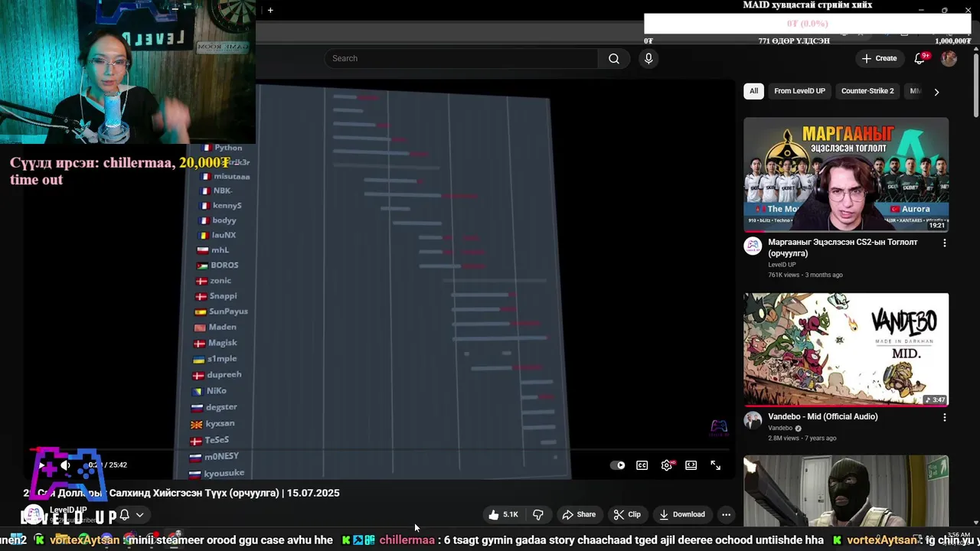Image resolution: width=980 pixels, height=551 pixels.
Task: Click the chillermaa name in chat ticker
Action: [x=407, y=540]
